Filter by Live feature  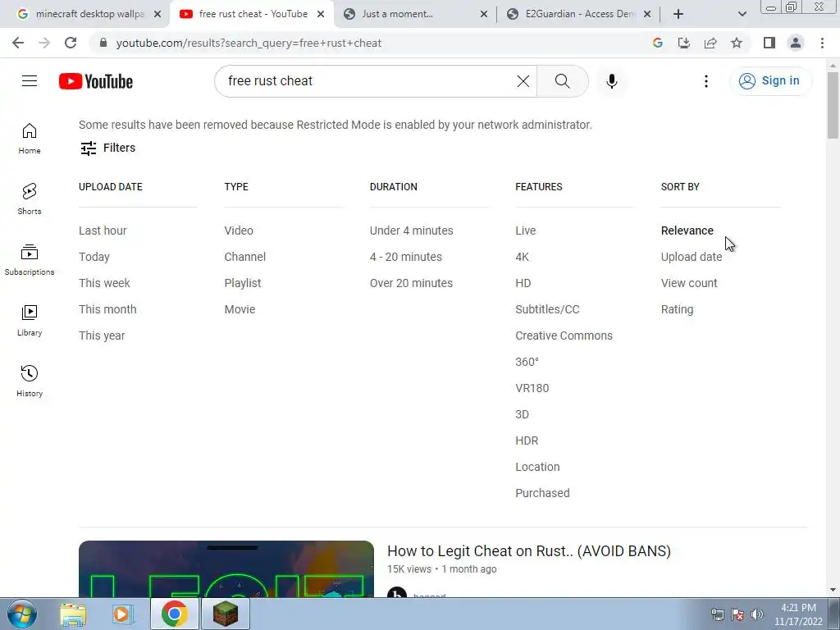pyautogui.click(x=525, y=231)
